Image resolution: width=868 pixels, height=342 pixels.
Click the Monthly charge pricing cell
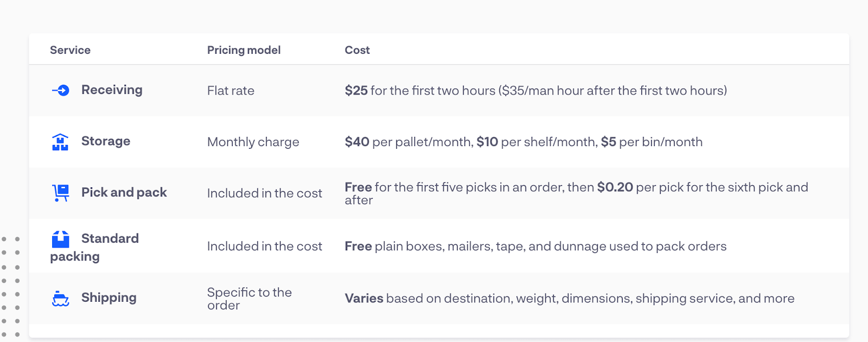253,142
